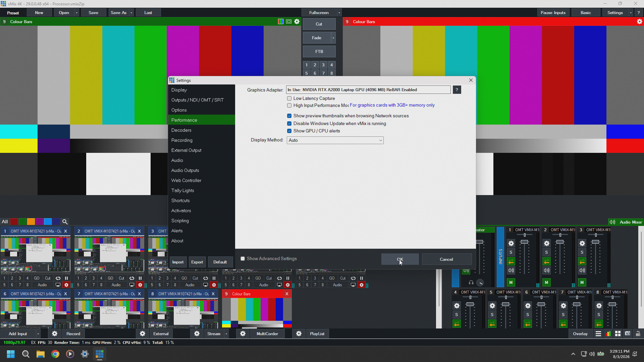
Task: Click the loop icon on input 1
Action: (x=58, y=278)
